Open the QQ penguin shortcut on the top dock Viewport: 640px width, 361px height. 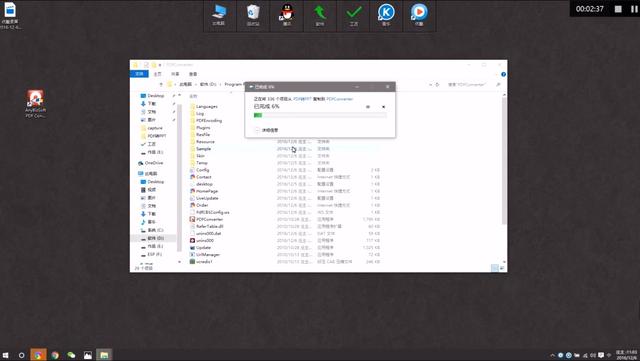pyautogui.click(x=287, y=15)
